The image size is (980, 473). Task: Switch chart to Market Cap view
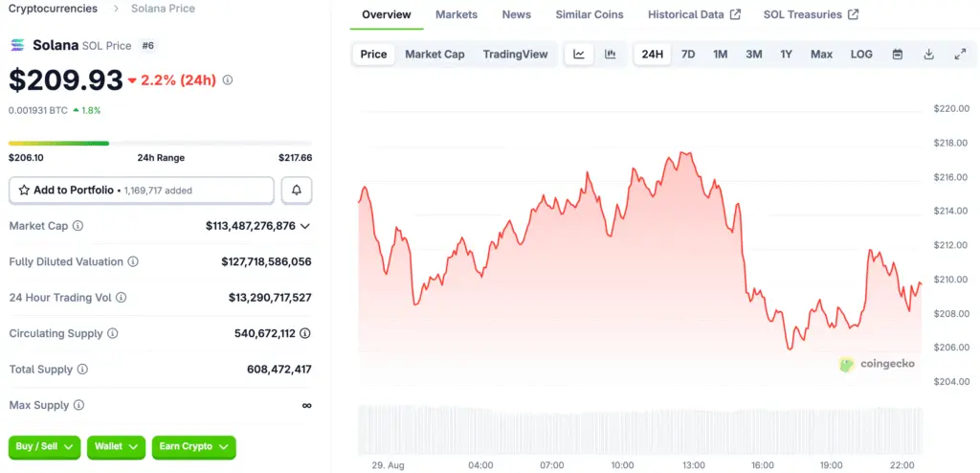pyautogui.click(x=434, y=55)
